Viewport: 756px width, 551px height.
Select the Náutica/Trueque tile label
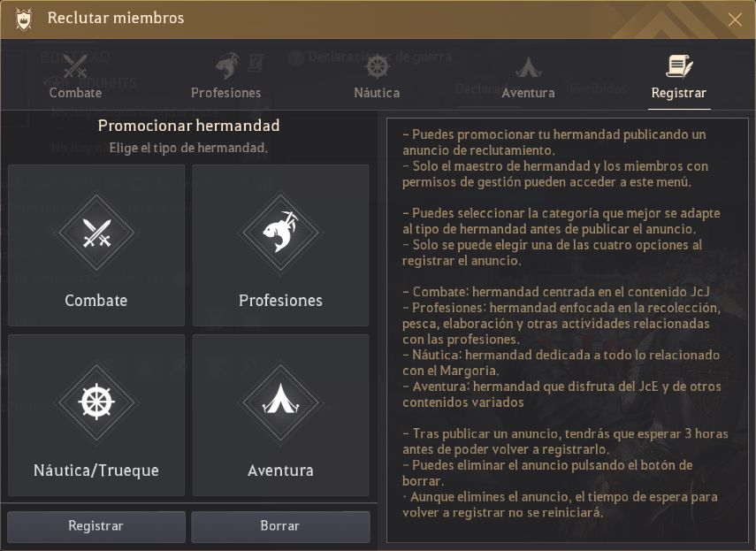95,471
